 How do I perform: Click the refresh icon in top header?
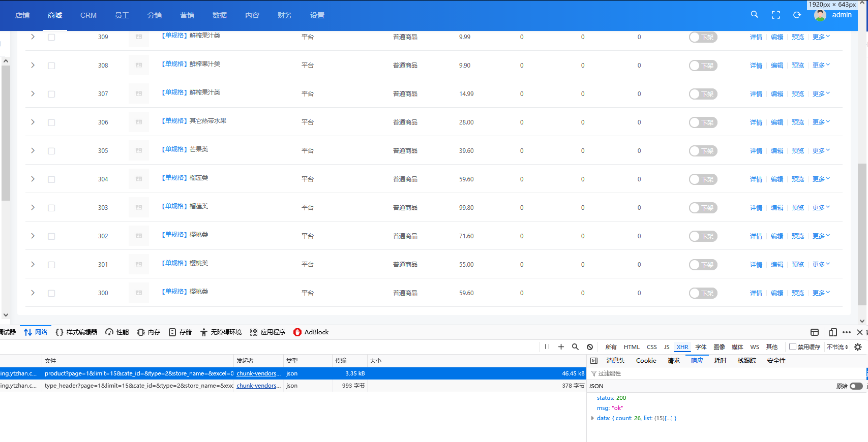pyautogui.click(x=797, y=15)
